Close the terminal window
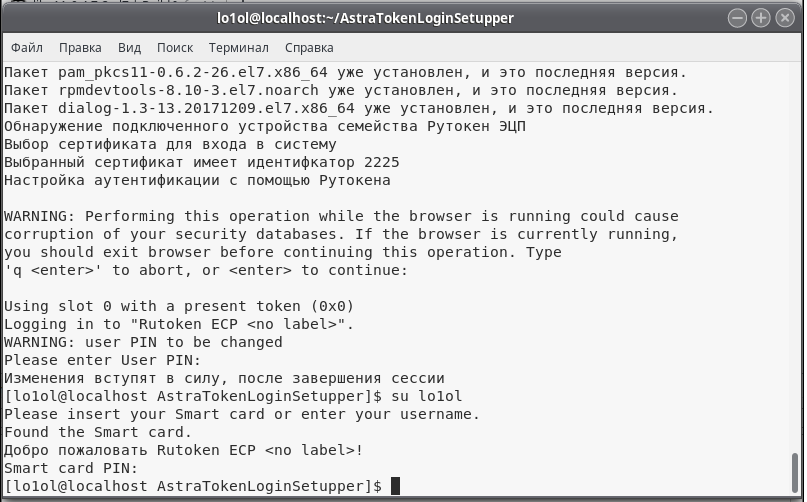Image resolution: width=807 pixels, height=502 pixels. pyautogui.click(x=785, y=18)
